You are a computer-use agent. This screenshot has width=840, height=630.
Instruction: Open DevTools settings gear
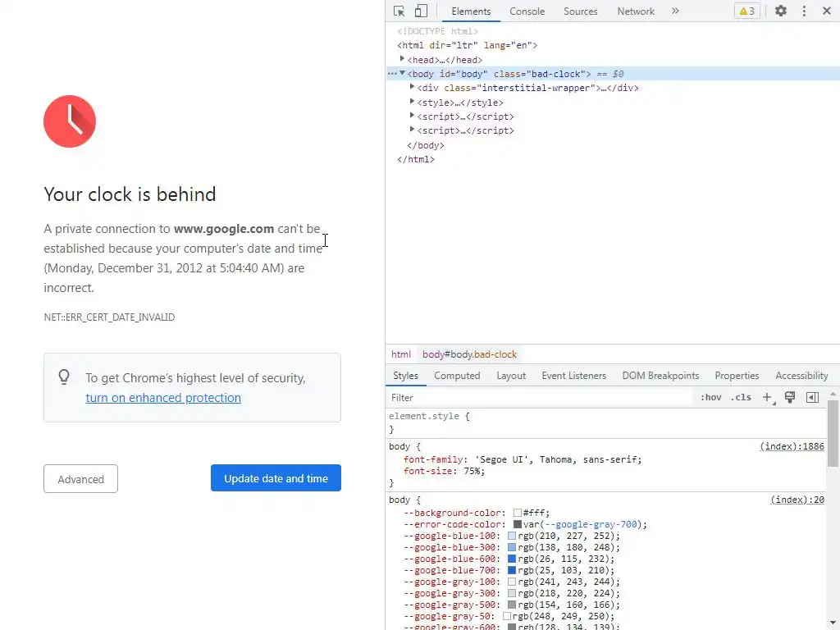click(781, 11)
